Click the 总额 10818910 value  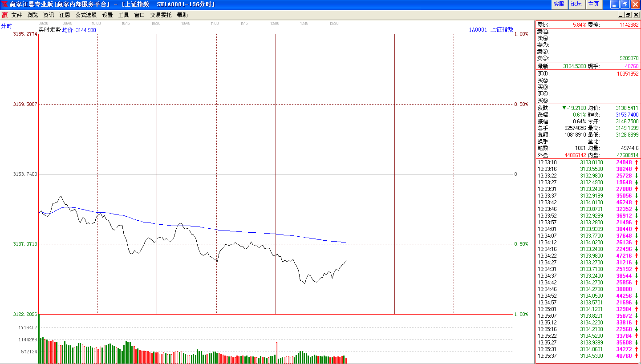pyautogui.click(x=575, y=135)
